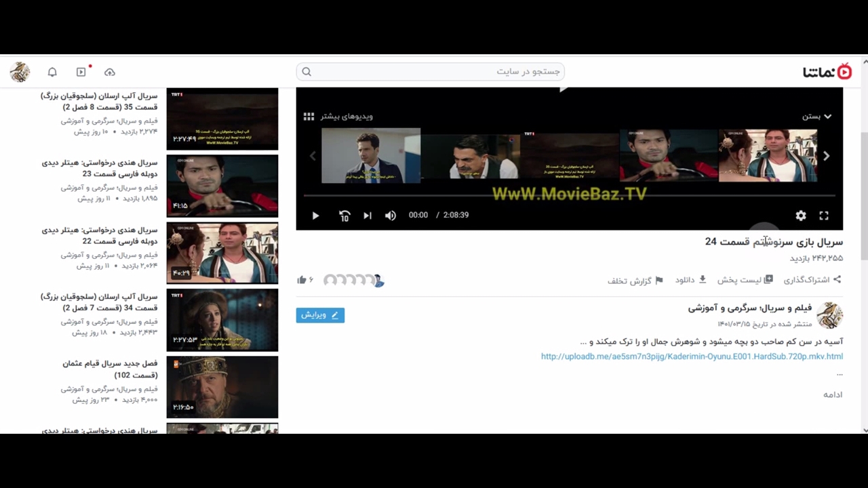The image size is (868, 488).
Task: Mute the video volume
Action: point(391,216)
